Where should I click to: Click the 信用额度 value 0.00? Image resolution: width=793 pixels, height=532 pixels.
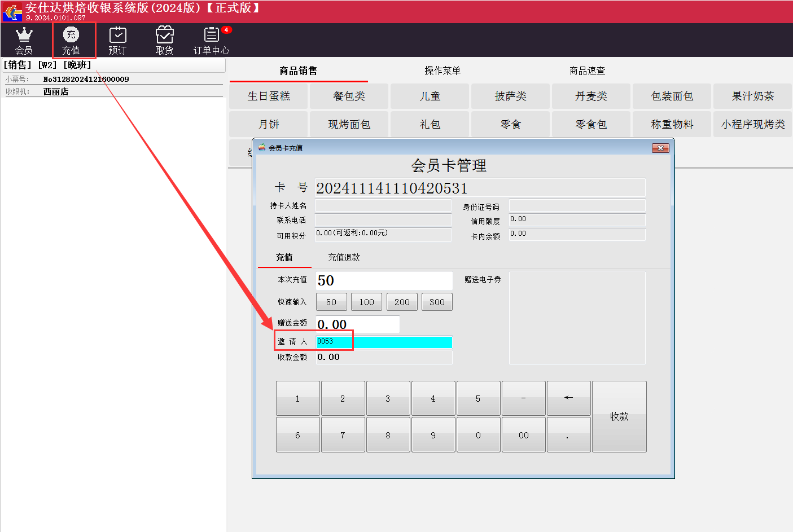point(577,220)
